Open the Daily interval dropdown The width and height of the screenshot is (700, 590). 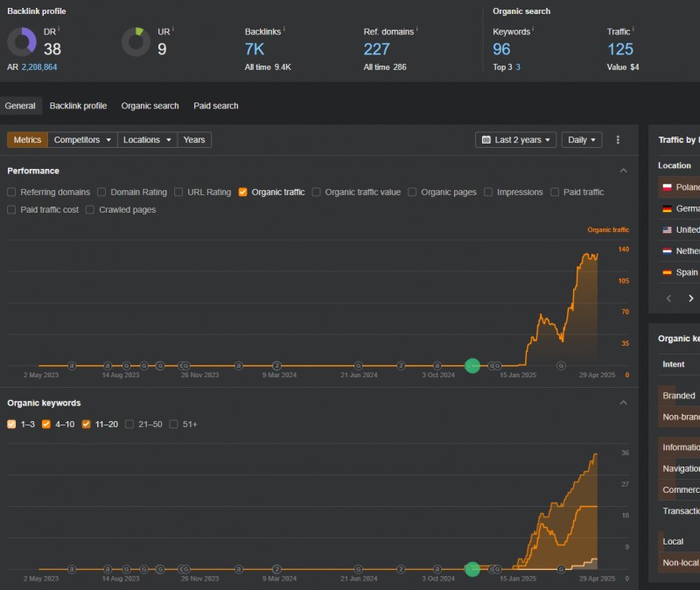582,140
